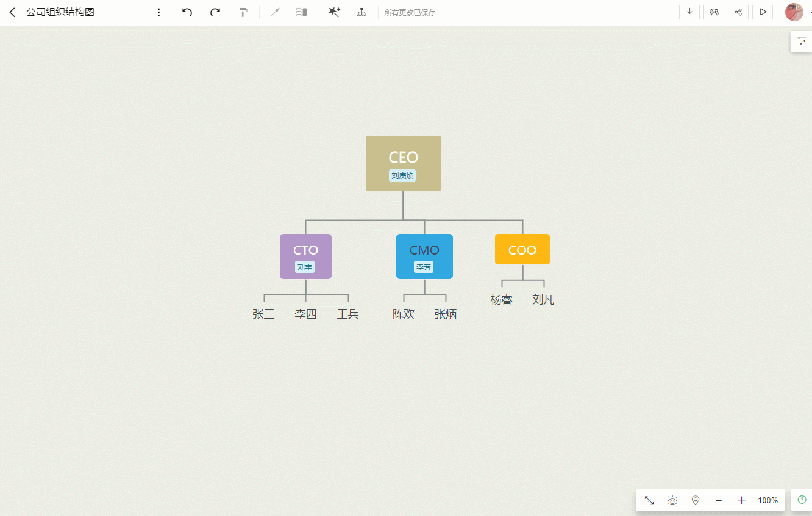Select the format painter tool
Screen dimensions: 812x516
pos(243,12)
